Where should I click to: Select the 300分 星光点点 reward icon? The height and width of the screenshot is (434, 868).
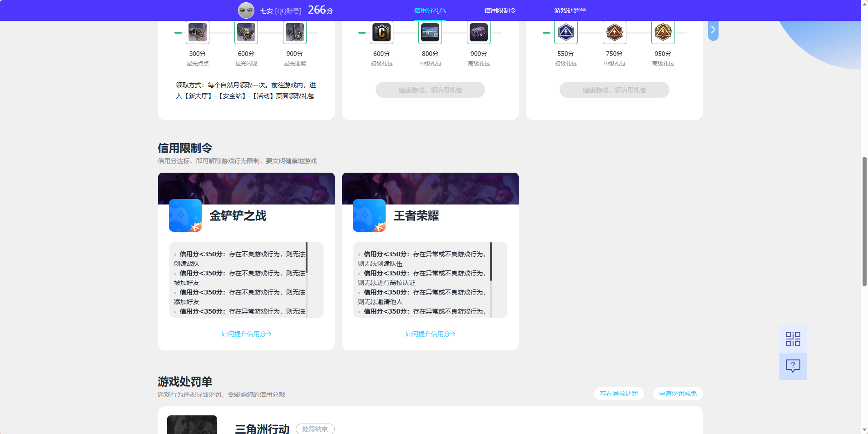(198, 32)
